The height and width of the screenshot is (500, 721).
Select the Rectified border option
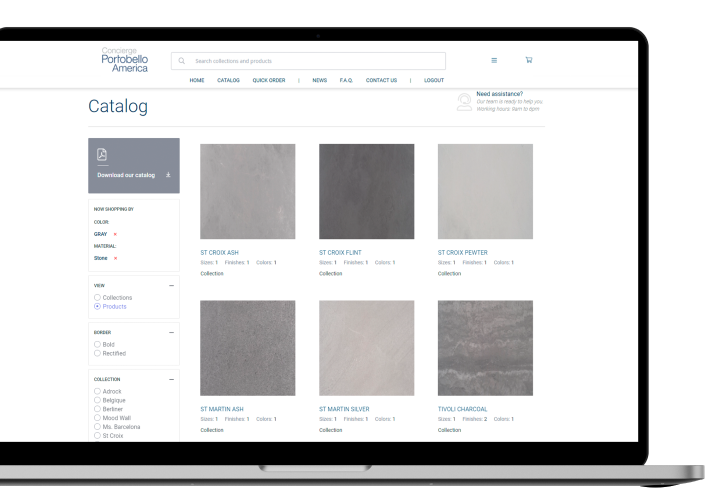[x=97, y=353]
